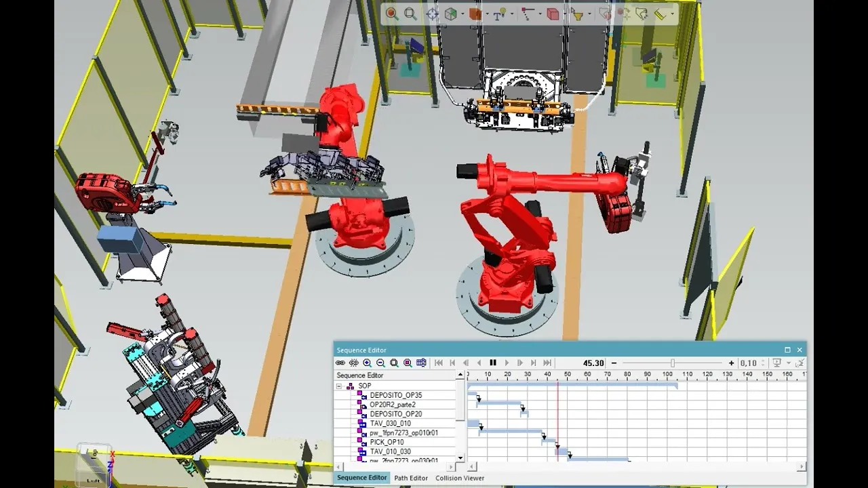Click minus to decrease simulation speed

[x=614, y=363]
